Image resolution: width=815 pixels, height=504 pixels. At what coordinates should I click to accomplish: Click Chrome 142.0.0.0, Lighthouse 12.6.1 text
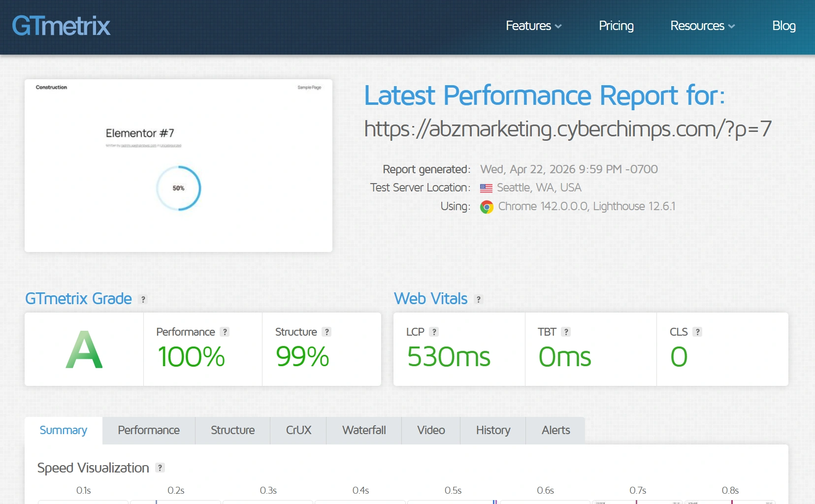[587, 207]
